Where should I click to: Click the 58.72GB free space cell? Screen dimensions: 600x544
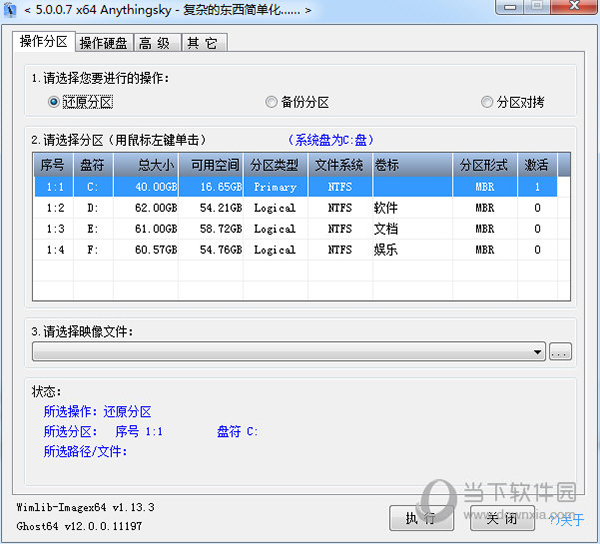point(211,229)
